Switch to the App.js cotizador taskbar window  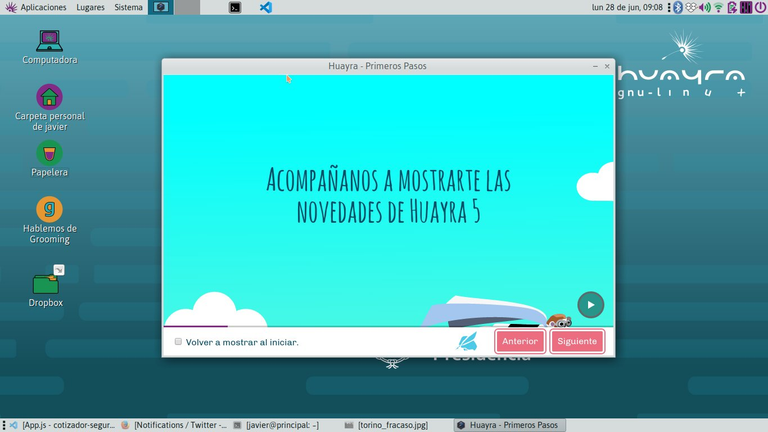click(63, 425)
